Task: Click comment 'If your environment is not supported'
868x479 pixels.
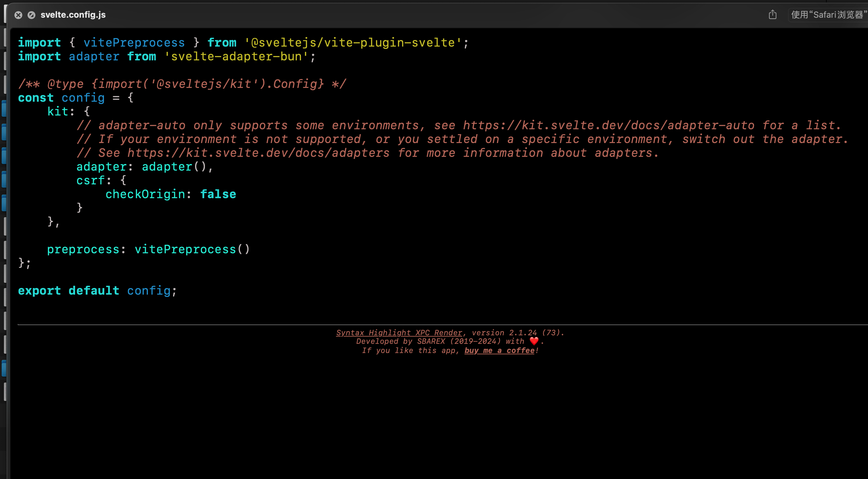Action: [x=462, y=139]
